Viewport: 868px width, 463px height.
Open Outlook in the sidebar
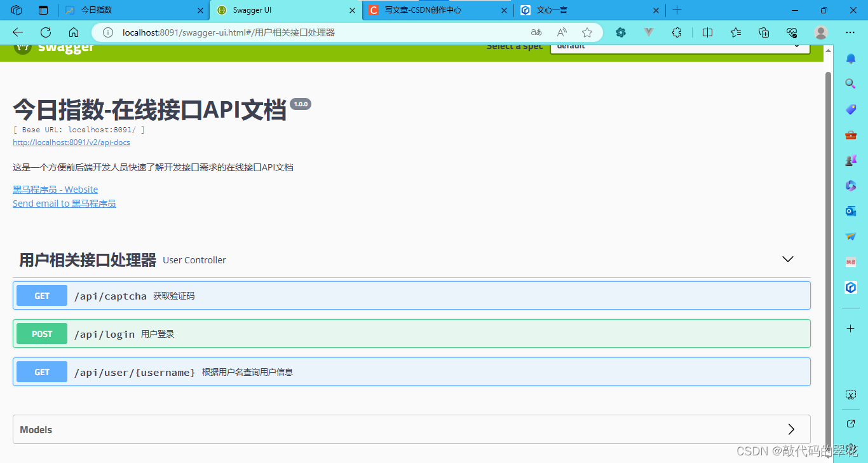click(x=851, y=211)
